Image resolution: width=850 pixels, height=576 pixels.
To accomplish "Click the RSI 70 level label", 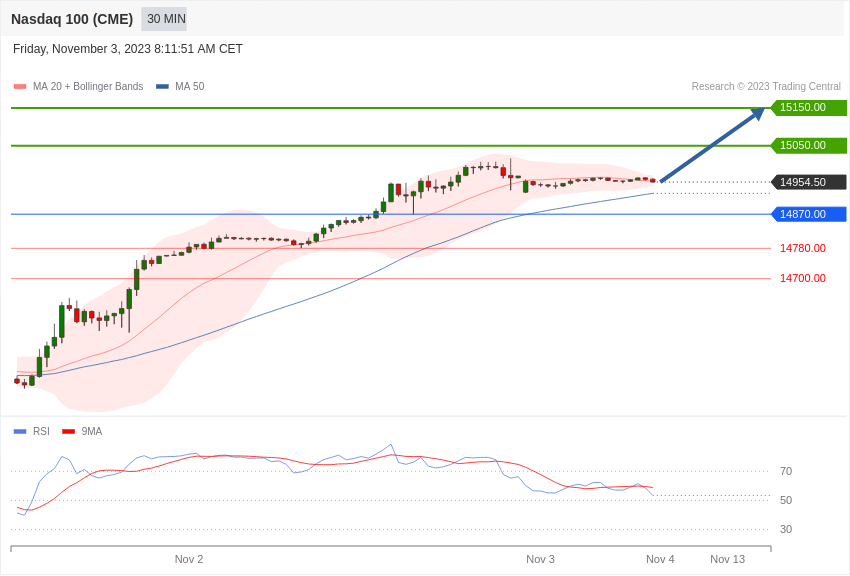I will pos(786,471).
